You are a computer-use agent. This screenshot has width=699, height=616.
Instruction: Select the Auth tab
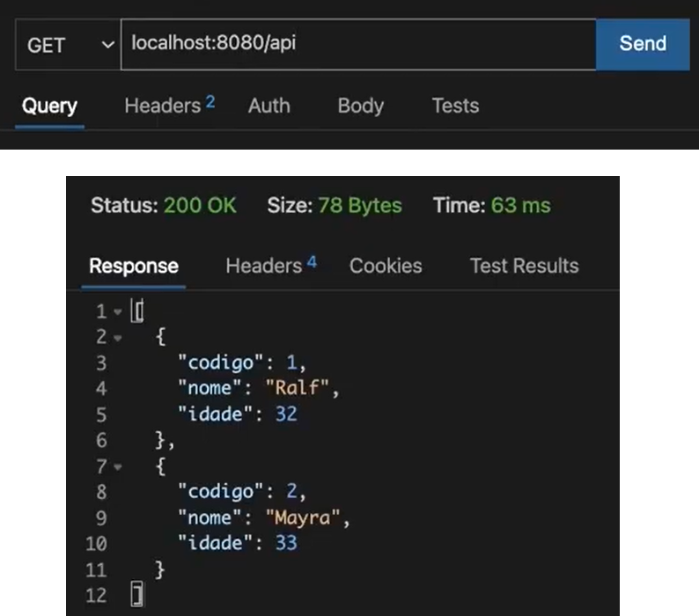269,106
